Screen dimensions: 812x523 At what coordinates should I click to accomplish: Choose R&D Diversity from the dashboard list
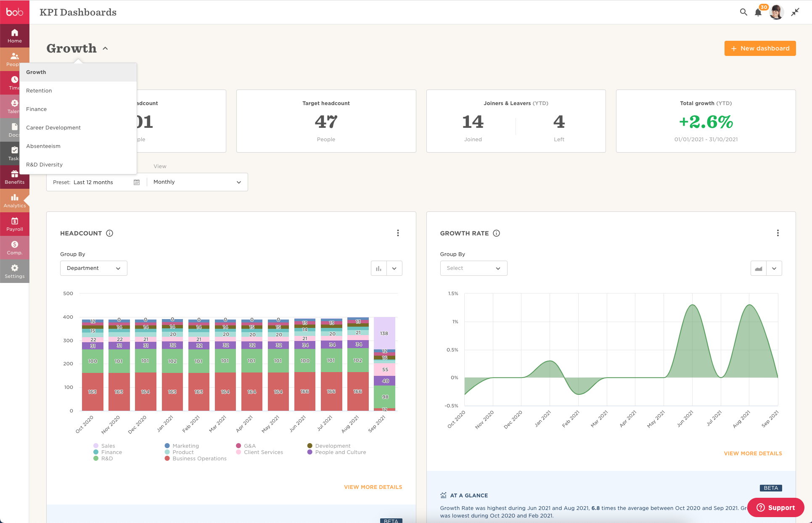pyautogui.click(x=45, y=165)
